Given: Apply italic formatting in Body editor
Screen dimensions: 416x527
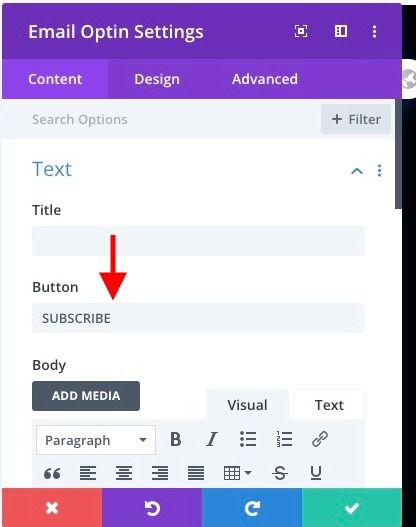Looking at the screenshot, I should (212, 439).
